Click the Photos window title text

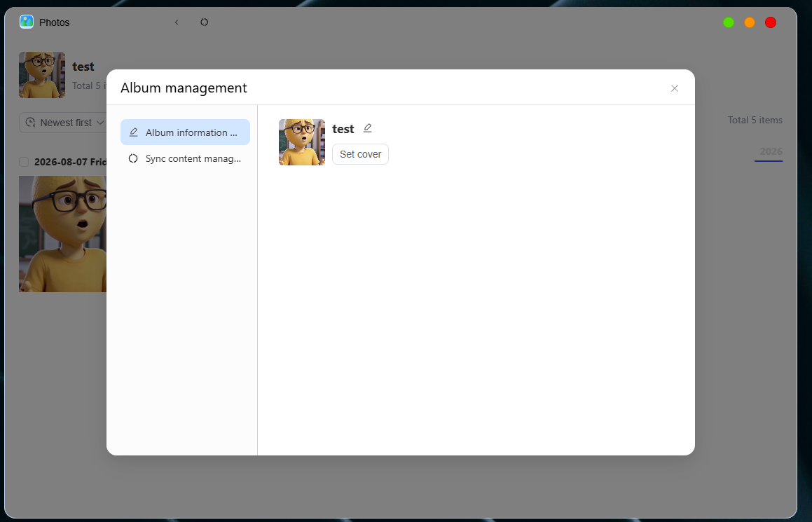(55, 22)
